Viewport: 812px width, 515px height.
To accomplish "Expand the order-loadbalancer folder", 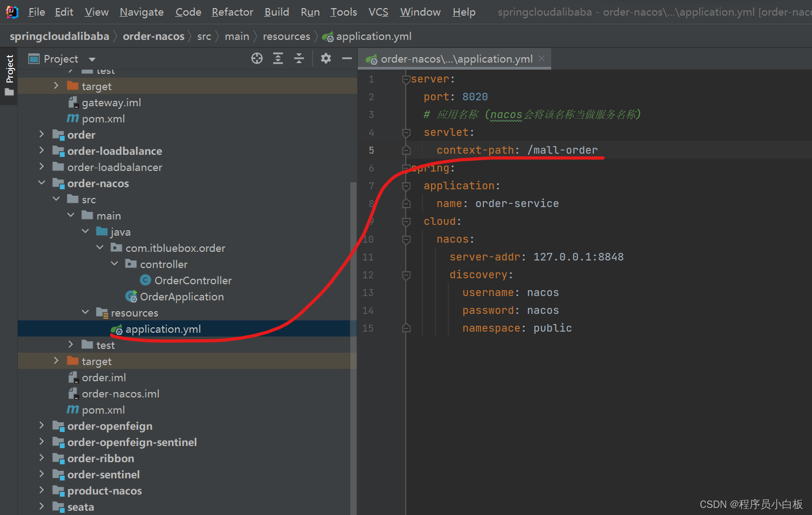I will click(41, 167).
